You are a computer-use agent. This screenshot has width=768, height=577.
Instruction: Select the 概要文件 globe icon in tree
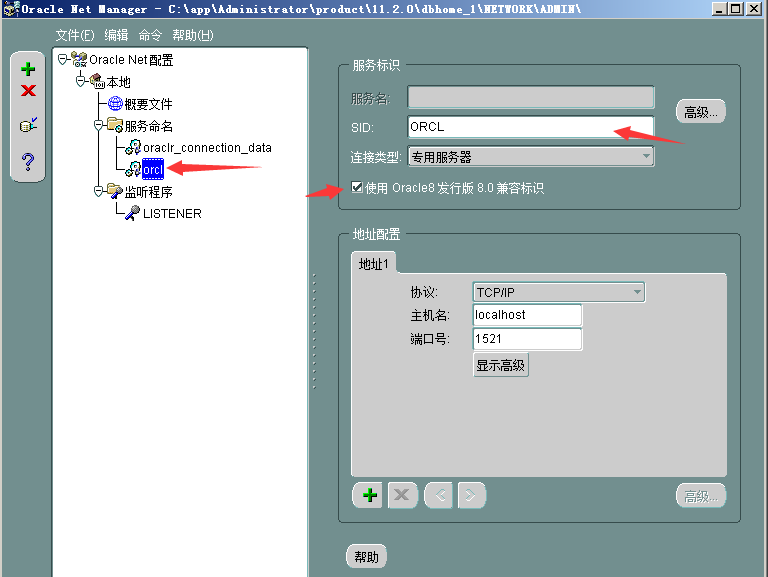(x=115, y=104)
